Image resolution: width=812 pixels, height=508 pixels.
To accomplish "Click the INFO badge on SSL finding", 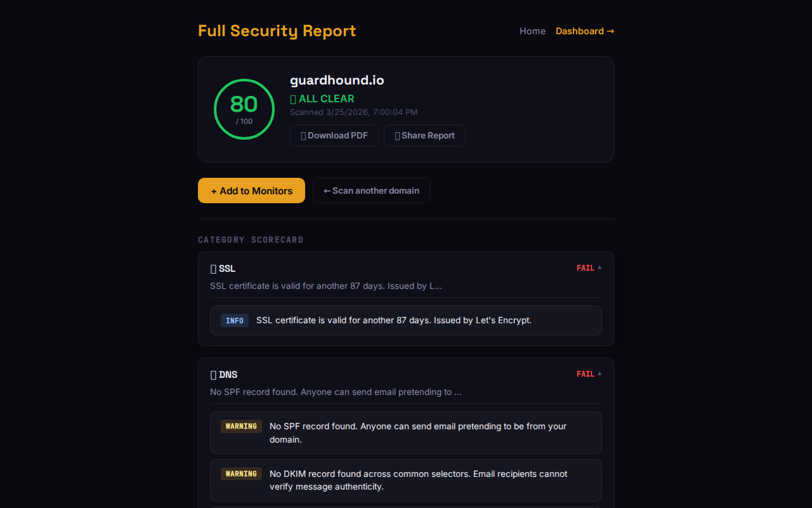I will click(235, 321).
